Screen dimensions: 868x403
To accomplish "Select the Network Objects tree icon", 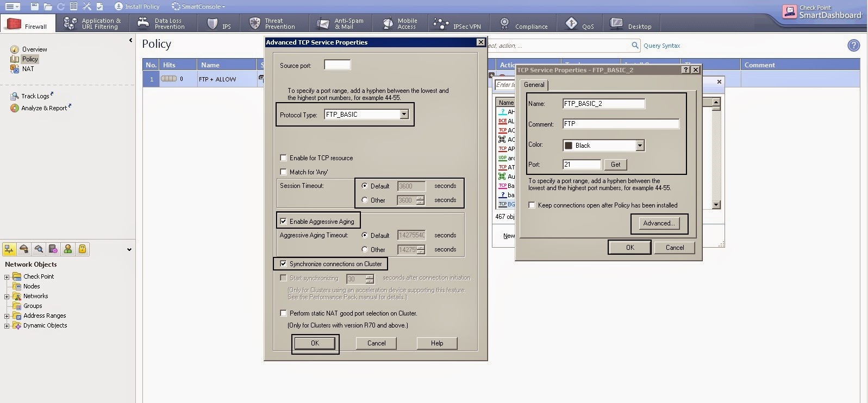I will (9, 249).
